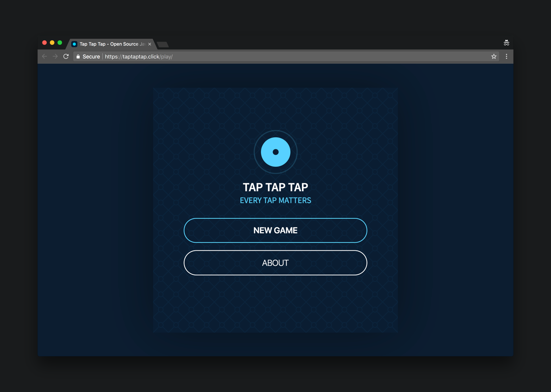Click the padlock Secure site icon

[77, 56]
